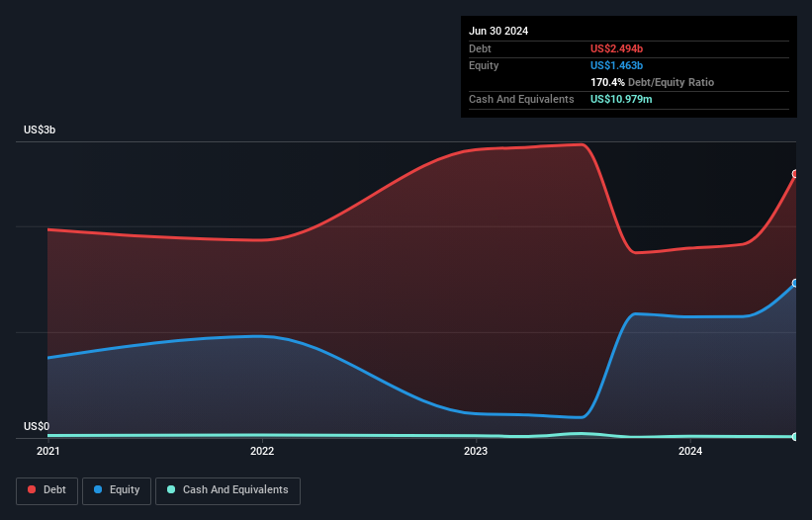
Task: Click the US$1.463b equity value
Action: pyautogui.click(x=616, y=65)
